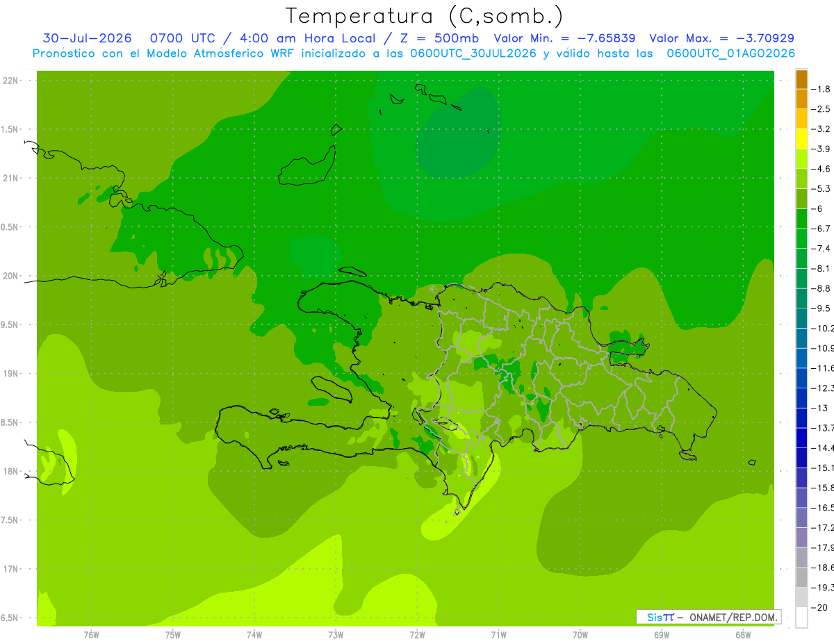Click the 'Valor Max. = -3.70929' text
The image size is (834, 644).
pos(722,38)
